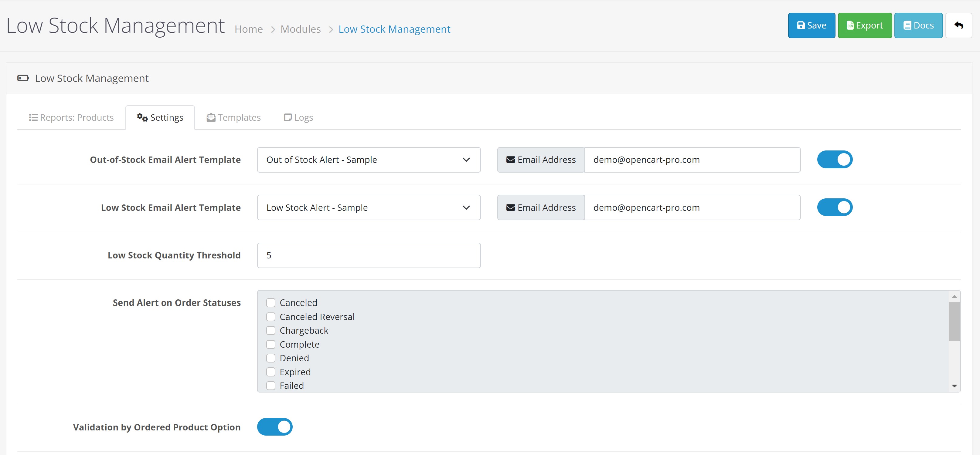The width and height of the screenshot is (980, 455).
Task: Click chevron arrow of Low Stock Alert select
Action: tap(466, 207)
